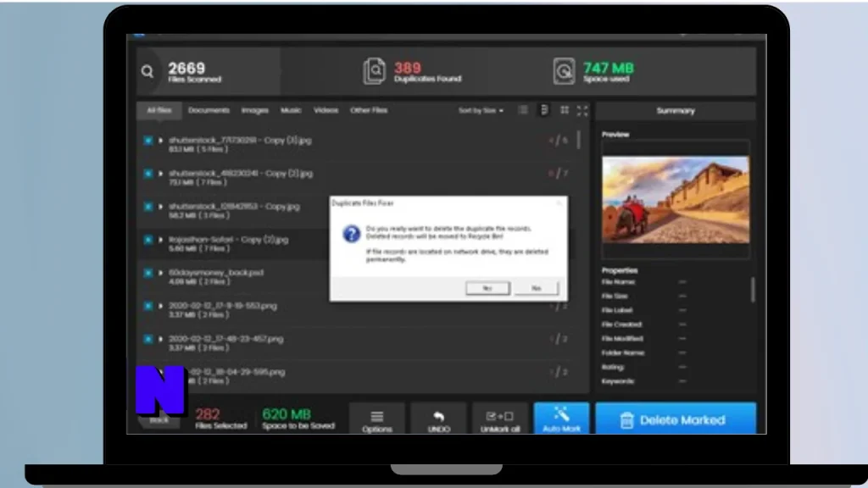Click the 389 Duplicates Found count
This screenshot has height=488, width=868.
click(408, 68)
